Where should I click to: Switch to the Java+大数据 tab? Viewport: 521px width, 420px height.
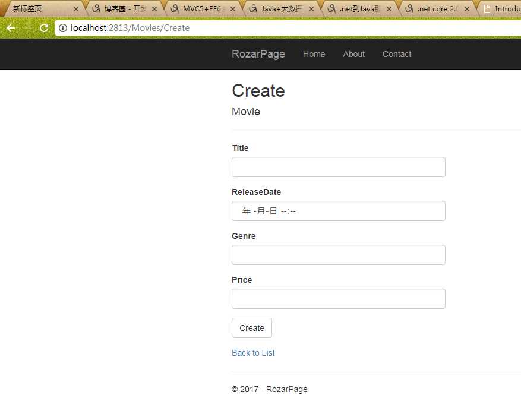tap(281, 9)
